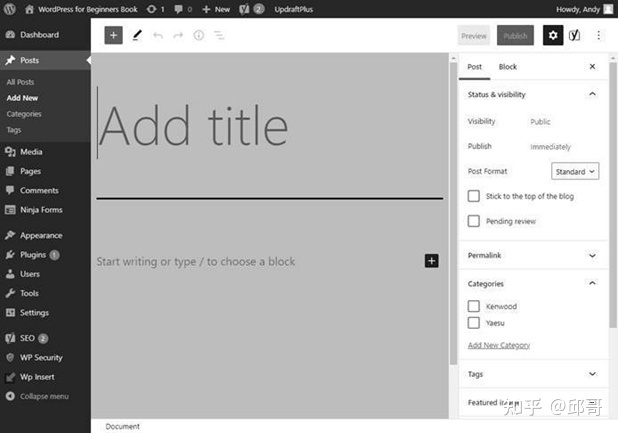
Task: Open post Categories in sidebar submenu
Action: [x=24, y=114]
